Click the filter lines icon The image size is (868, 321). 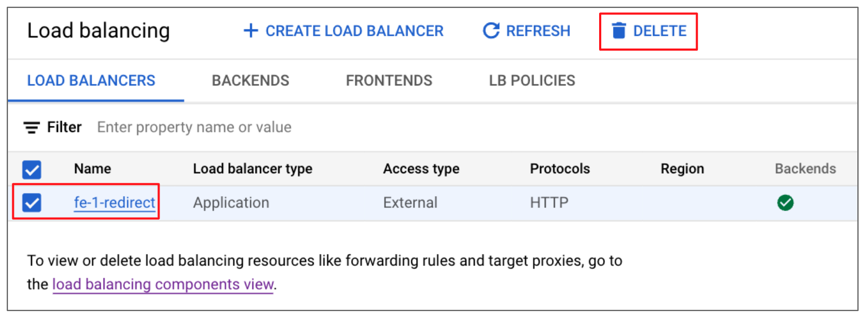click(31, 127)
